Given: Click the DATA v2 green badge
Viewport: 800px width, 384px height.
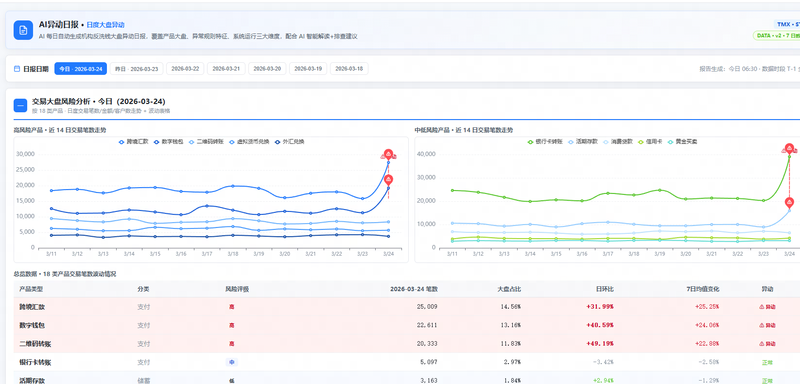Looking at the screenshot, I should [777, 36].
